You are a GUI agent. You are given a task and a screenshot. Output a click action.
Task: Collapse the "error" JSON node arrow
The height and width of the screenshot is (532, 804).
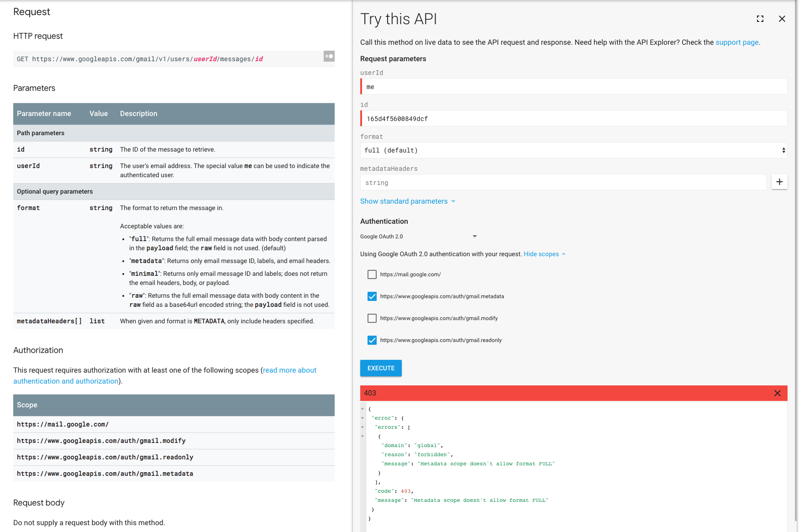tap(363, 418)
